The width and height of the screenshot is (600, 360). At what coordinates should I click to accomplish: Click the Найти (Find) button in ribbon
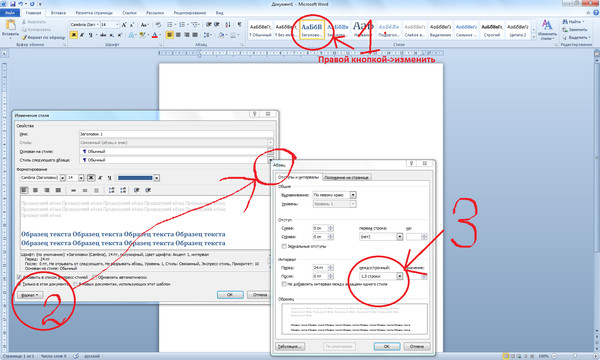[573, 22]
